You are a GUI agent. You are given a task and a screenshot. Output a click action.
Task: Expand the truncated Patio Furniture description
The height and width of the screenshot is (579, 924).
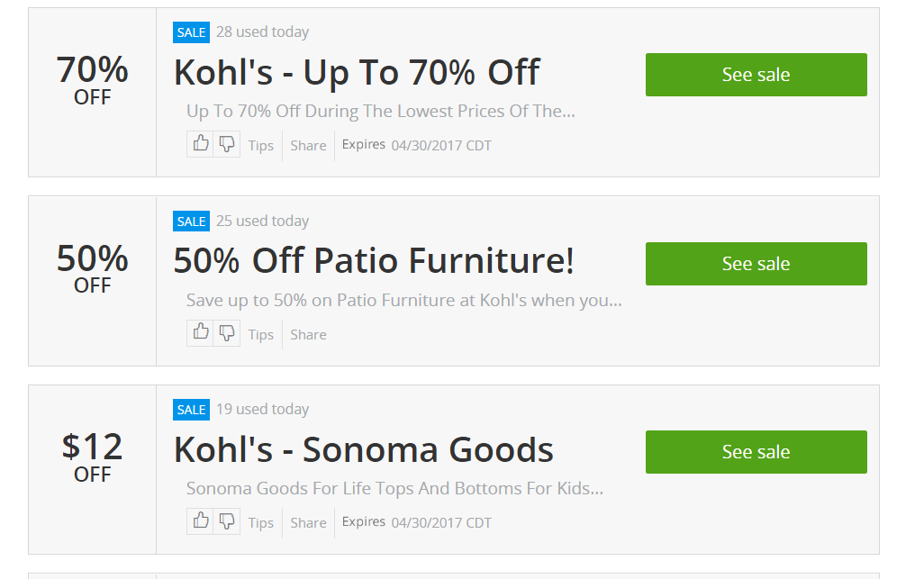(x=404, y=301)
